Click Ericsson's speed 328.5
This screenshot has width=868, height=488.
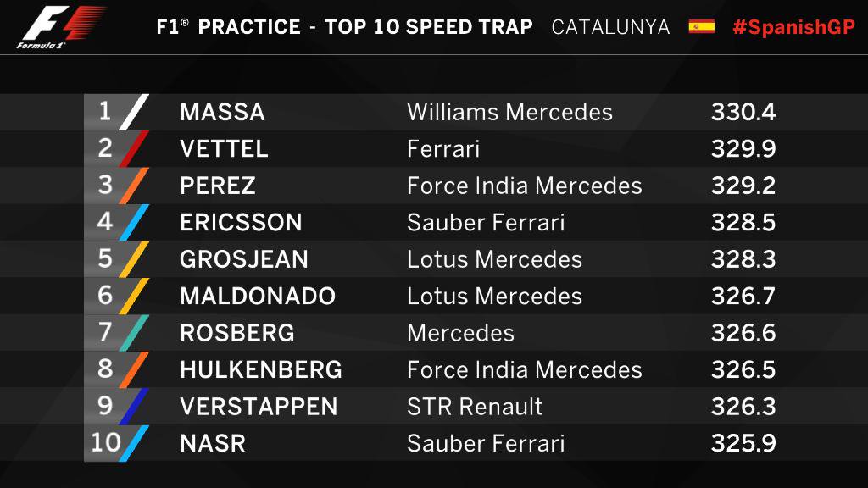pos(743,223)
